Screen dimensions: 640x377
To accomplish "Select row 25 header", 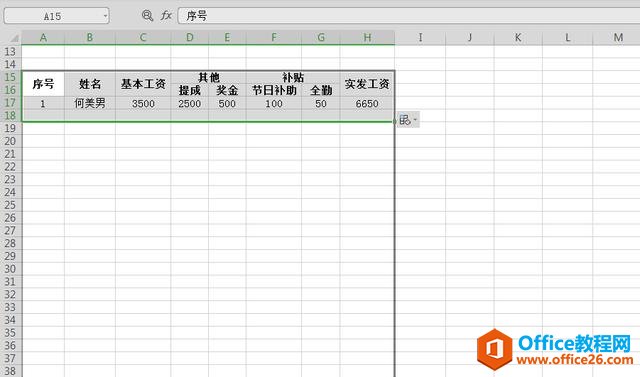I will (10, 205).
